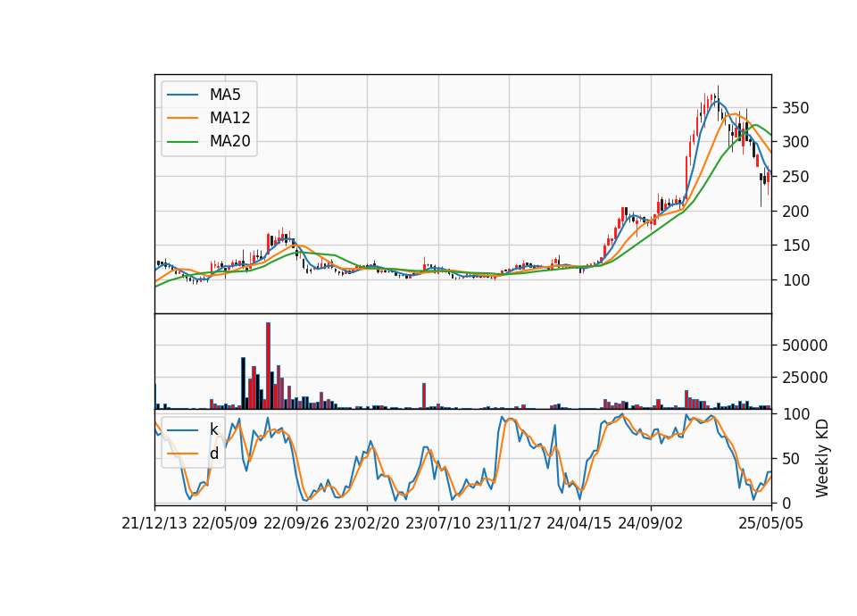Click the 300 price axis tick

coord(795,142)
